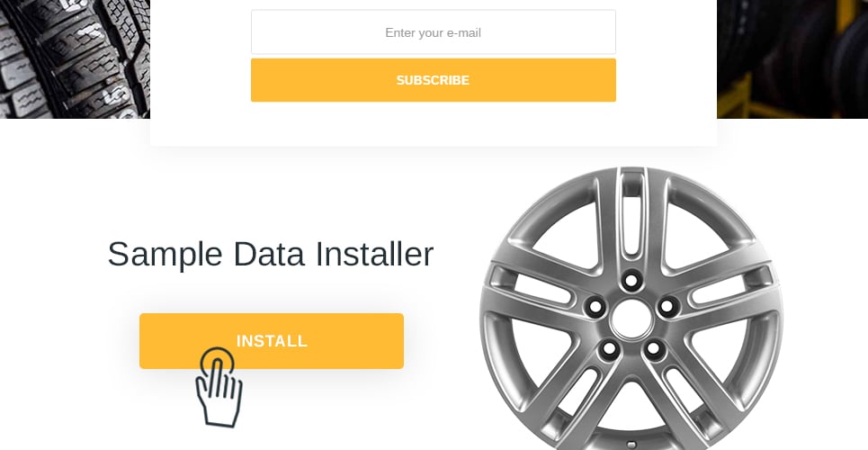Image resolution: width=868 pixels, height=450 pixels.
Task: Click the lower-left lug bolt hole
Action: click(x=609, y=348)
